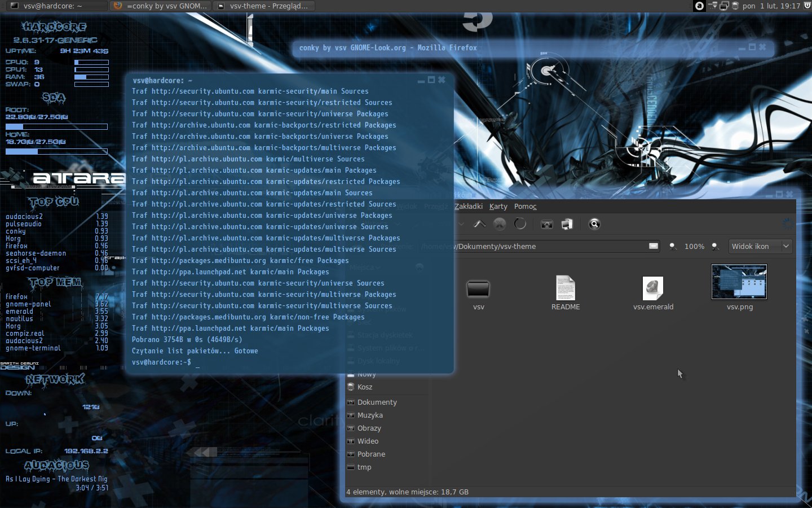Open the Zakładki menu
This screenshot has height=508, width=812.
[469, 207]
